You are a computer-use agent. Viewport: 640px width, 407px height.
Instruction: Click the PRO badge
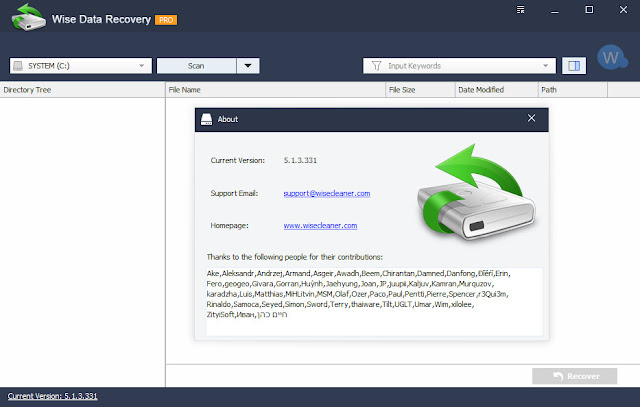pos(166,20)
